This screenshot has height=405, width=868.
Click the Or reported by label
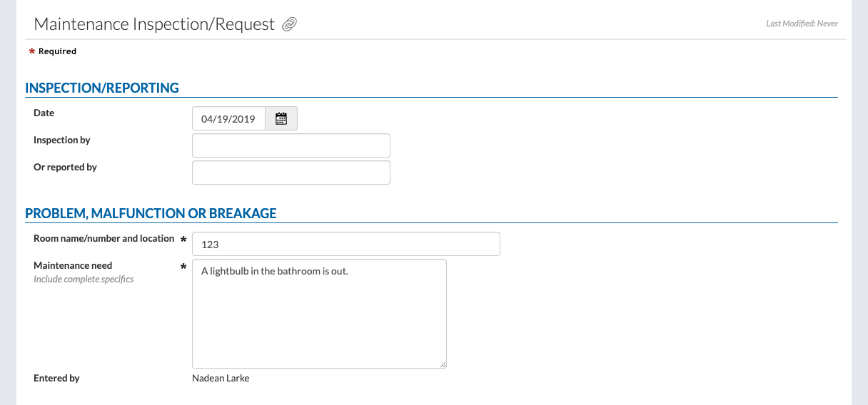pyautogui.click(x=65, y=167)
